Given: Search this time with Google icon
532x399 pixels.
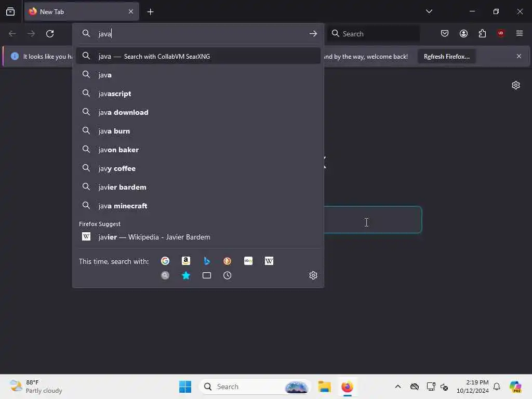Looking at the screenshot, I should (x=165, y=261).
